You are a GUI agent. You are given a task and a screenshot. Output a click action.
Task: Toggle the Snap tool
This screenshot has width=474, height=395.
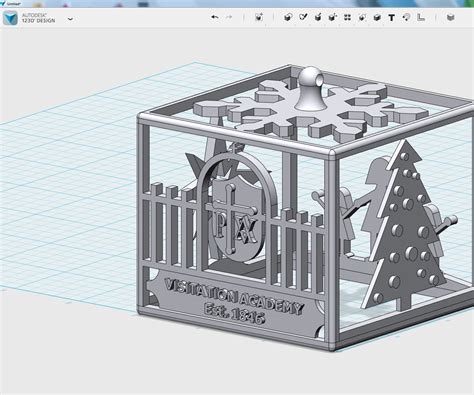click(x=407, y=18)
